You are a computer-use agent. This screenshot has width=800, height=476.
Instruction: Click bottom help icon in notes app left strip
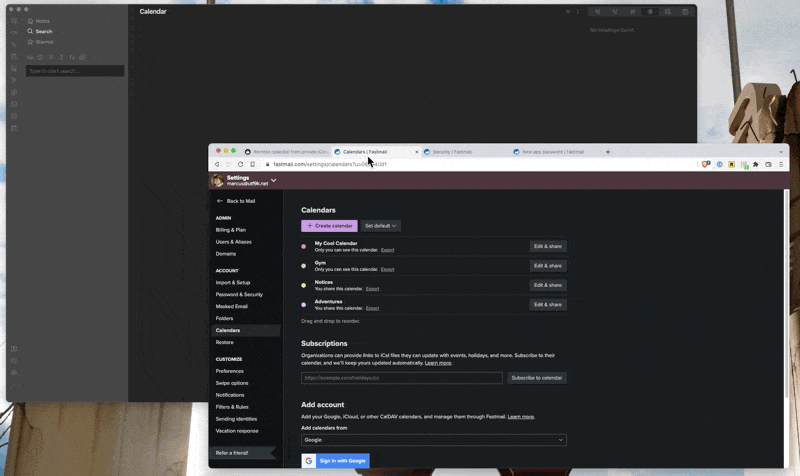(x=14, y=361)
